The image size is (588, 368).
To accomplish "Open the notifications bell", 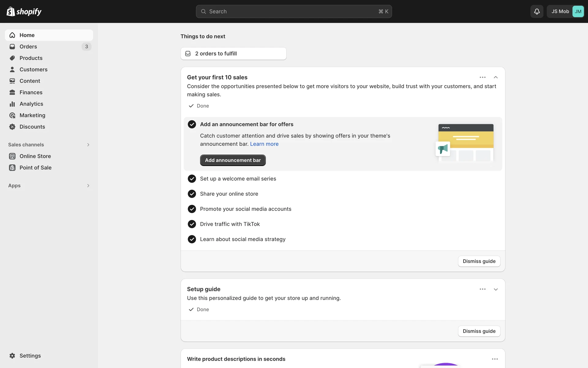I will pos(537,11).
